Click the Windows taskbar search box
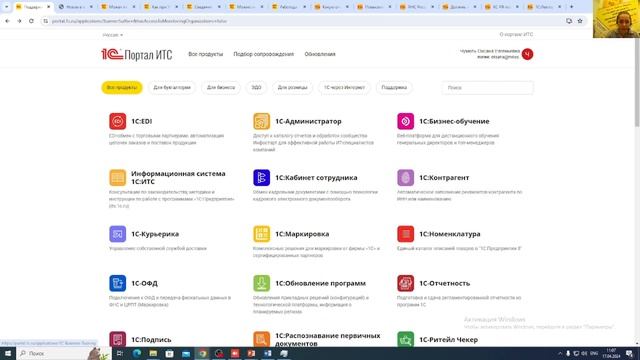The width and height of the screenshot is (640, 360). [x=63, y=353]
